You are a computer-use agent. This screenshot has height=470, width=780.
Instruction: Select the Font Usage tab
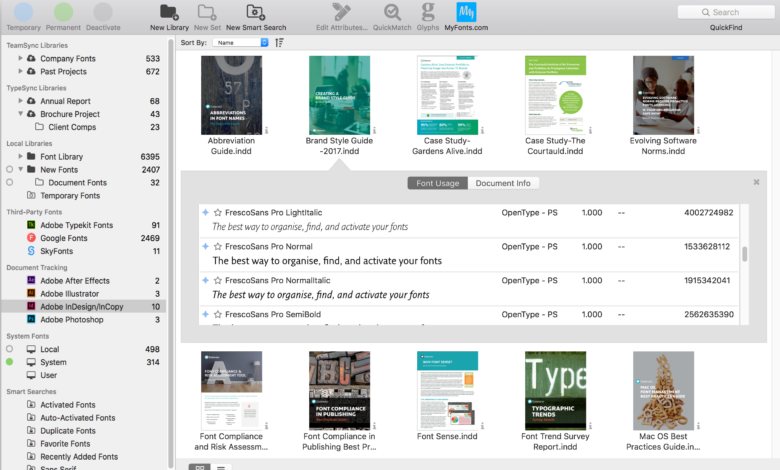(x=437, y=183)
